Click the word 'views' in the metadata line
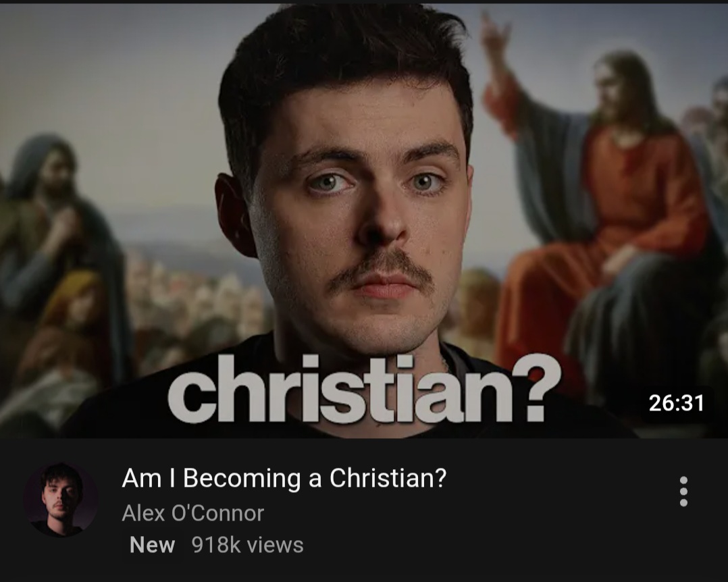The image size is (728, 582). [x=275, y=546]
